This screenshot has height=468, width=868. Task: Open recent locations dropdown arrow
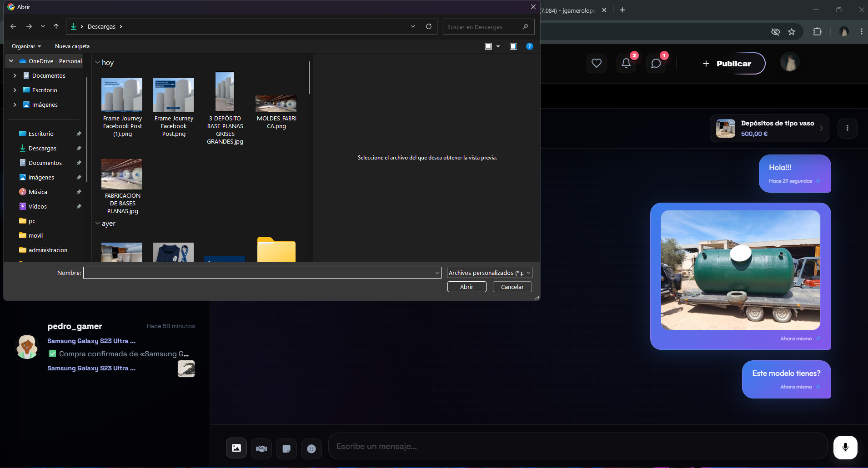[43, 26]
